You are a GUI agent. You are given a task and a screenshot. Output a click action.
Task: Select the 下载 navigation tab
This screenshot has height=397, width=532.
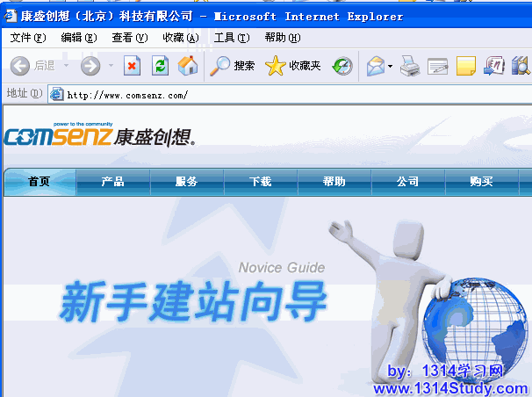[x=261, y=182]
